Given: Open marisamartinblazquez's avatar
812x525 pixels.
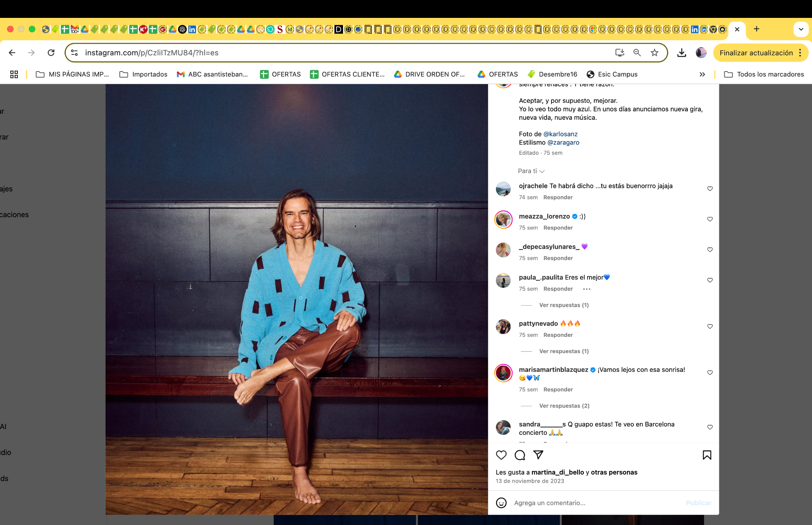Looking at the screenshot, I should pyautogui.click(x=503, y=373).
